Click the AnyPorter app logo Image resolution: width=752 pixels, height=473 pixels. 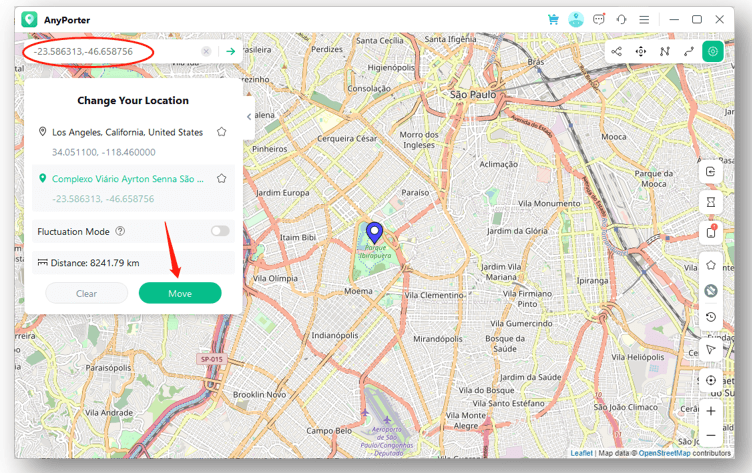pos(29,20)
